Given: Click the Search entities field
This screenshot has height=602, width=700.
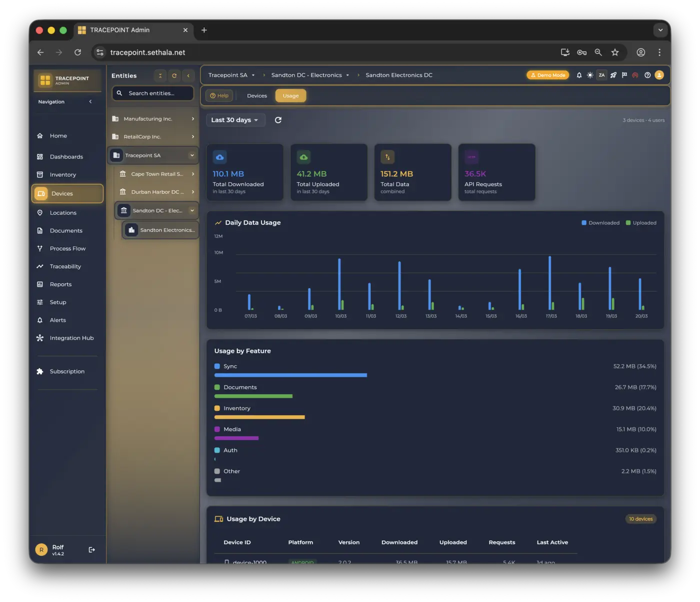Looking at the screenshot, I should click(x=157, y=93).
